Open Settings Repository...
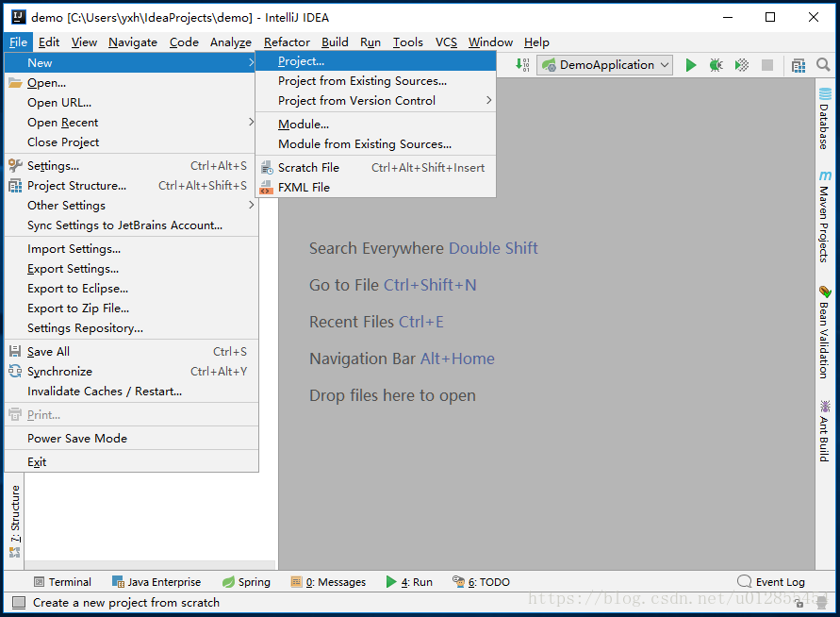Screen dimensions: 840x617 click(x=131, y=328)
